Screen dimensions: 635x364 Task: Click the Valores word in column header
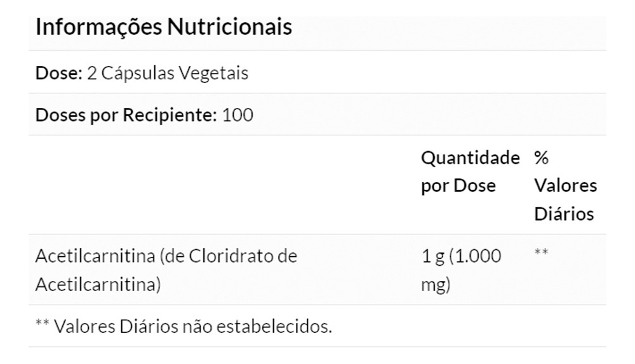point(565,186)
